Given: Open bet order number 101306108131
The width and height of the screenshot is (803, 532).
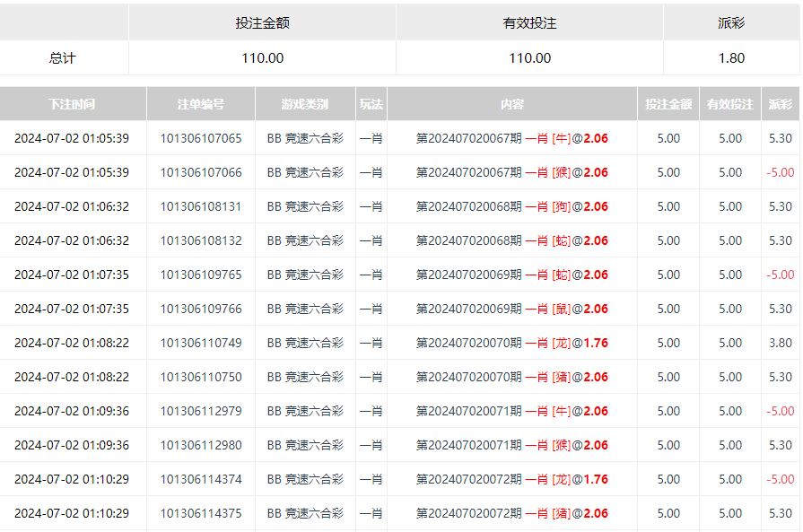Looking at the screenshot, I should 201,206.
